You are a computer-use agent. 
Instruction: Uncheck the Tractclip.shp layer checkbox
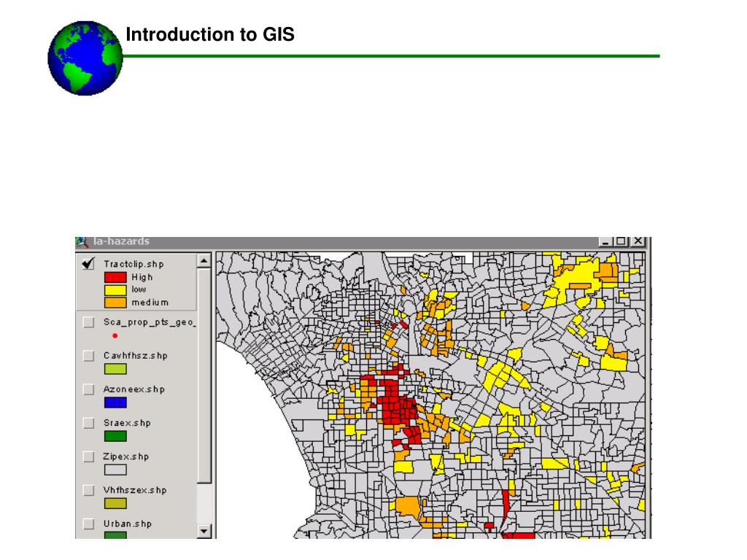coord(88,264)
